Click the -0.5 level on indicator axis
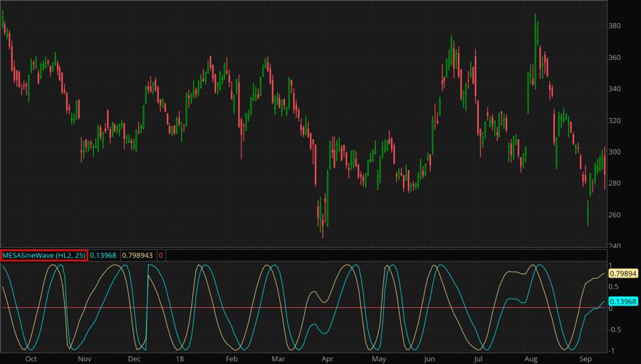 pyautogui.click(x=617, y=330)
